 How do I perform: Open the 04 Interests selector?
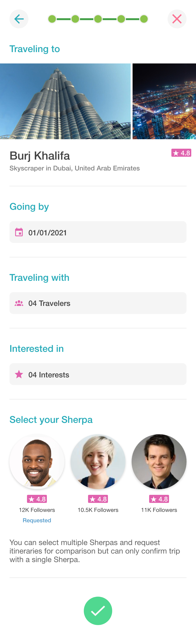tap(98, 374)
